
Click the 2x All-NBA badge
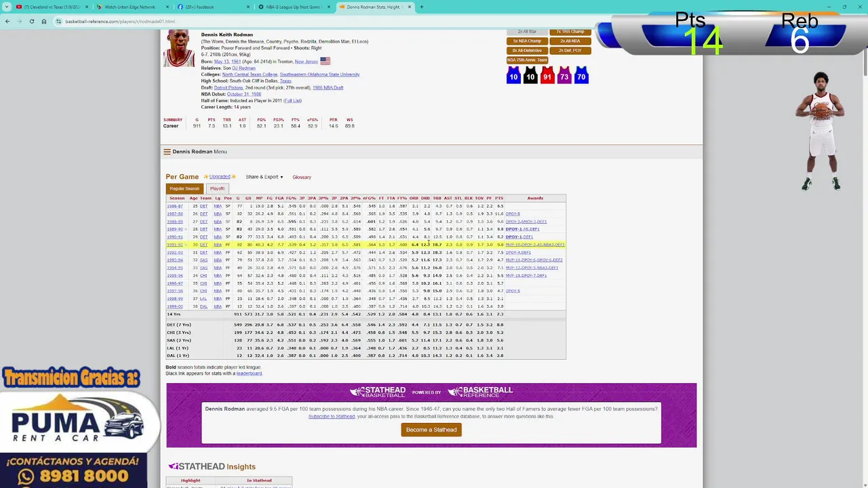(x=570, y=41)
